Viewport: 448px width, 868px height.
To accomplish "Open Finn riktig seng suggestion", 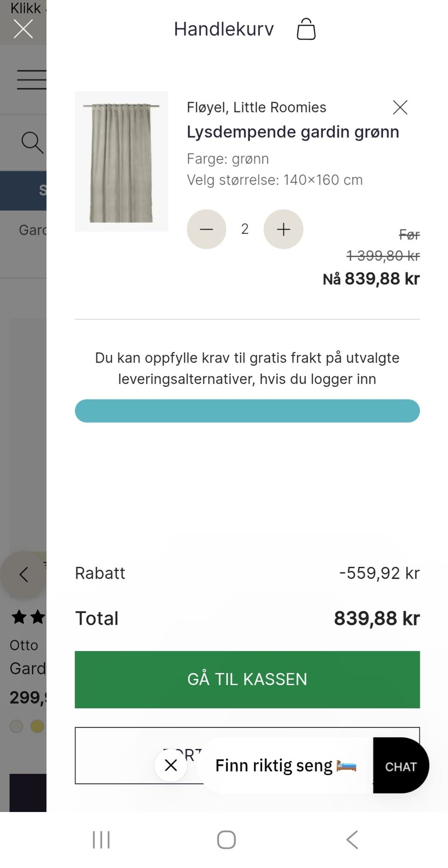I will [286, 765].
